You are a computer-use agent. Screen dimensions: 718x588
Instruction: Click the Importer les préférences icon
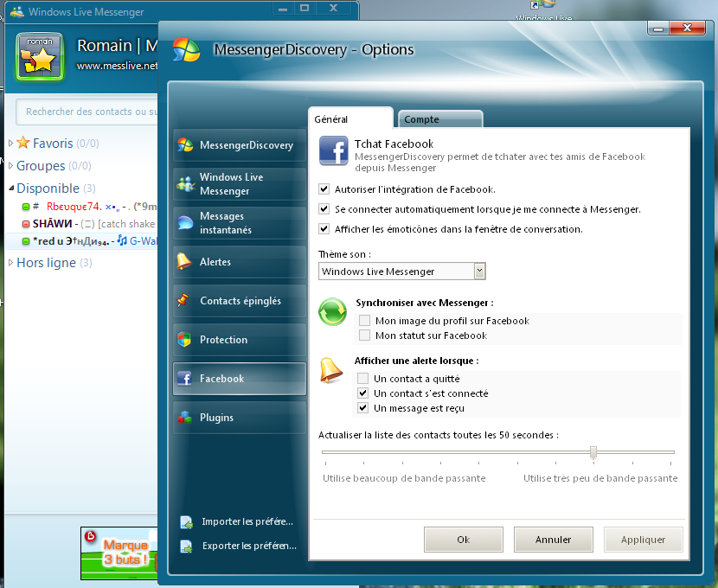pos(186,521)
